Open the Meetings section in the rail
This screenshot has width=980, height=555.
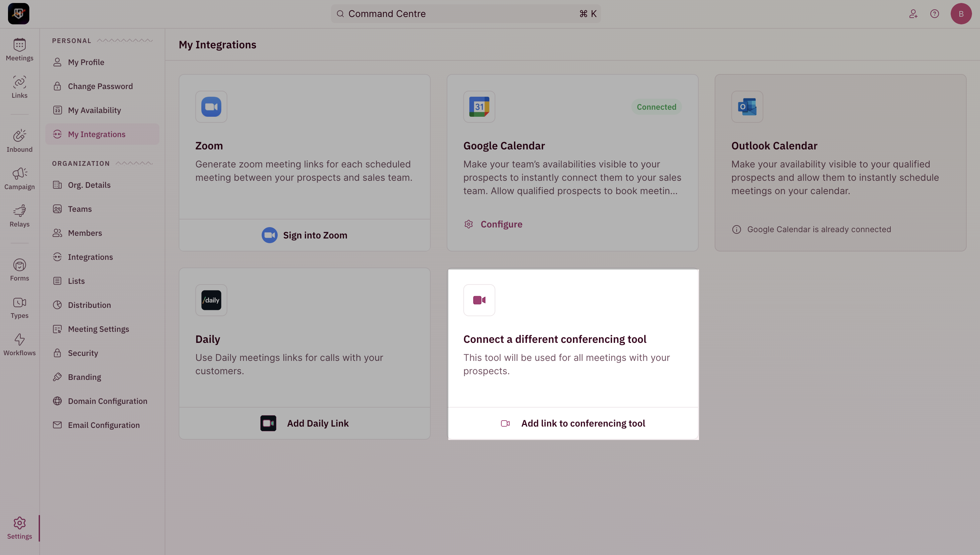pos(19,50)
